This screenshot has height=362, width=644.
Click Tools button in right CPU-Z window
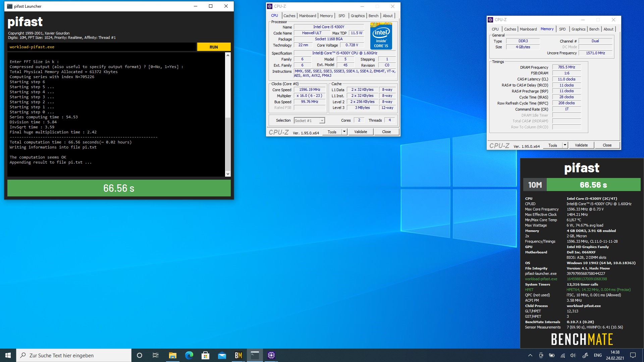point(553,145)
